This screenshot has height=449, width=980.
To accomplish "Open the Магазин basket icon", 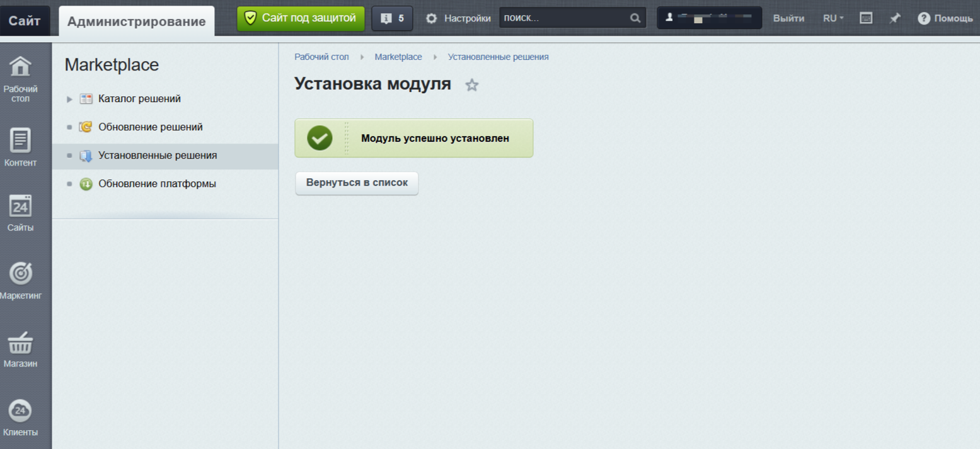I will click(20, 343).
